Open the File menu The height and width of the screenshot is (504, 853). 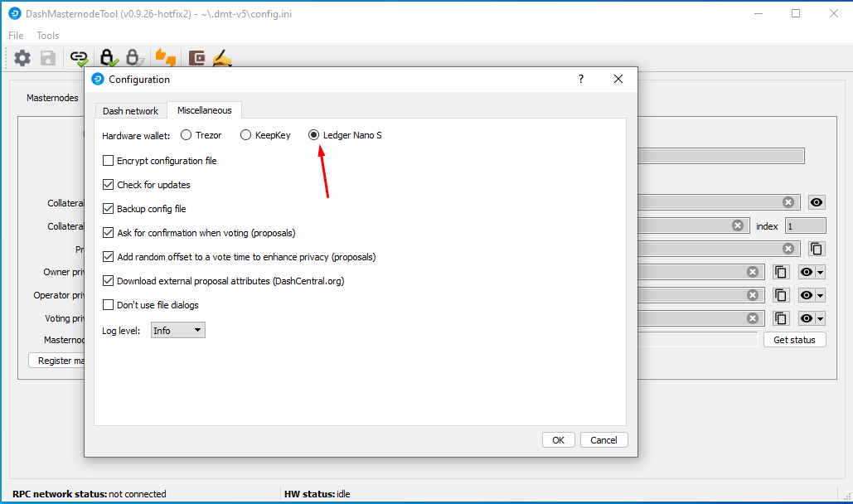pos(16,36)
